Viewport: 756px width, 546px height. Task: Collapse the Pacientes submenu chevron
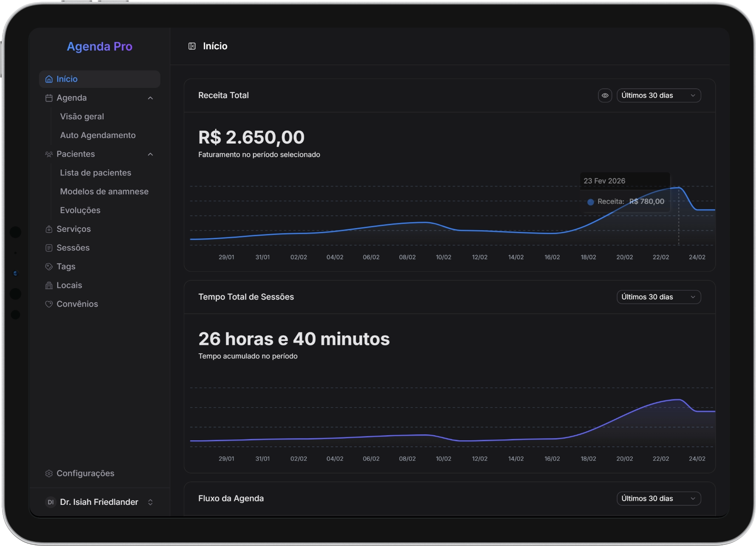tap(150, 154)
